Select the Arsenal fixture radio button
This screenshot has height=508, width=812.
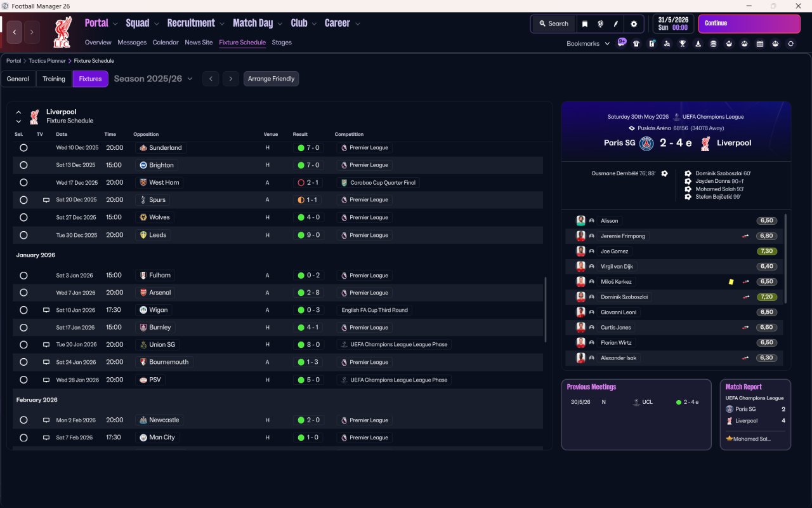point(23,293)
